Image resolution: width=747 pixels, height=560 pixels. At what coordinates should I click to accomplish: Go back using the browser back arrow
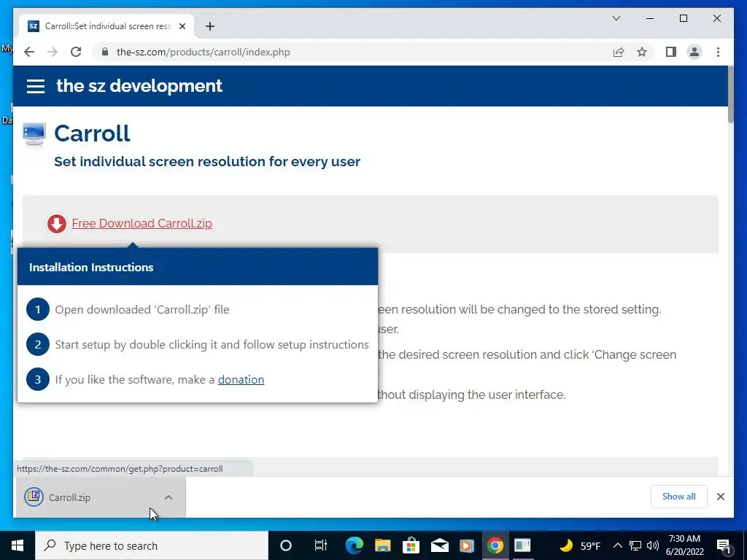[x=29, y=52]
